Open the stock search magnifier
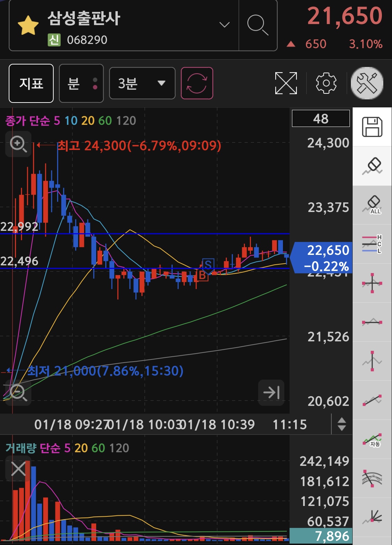Viewport: 392px width, 545px height. [258, 25]
